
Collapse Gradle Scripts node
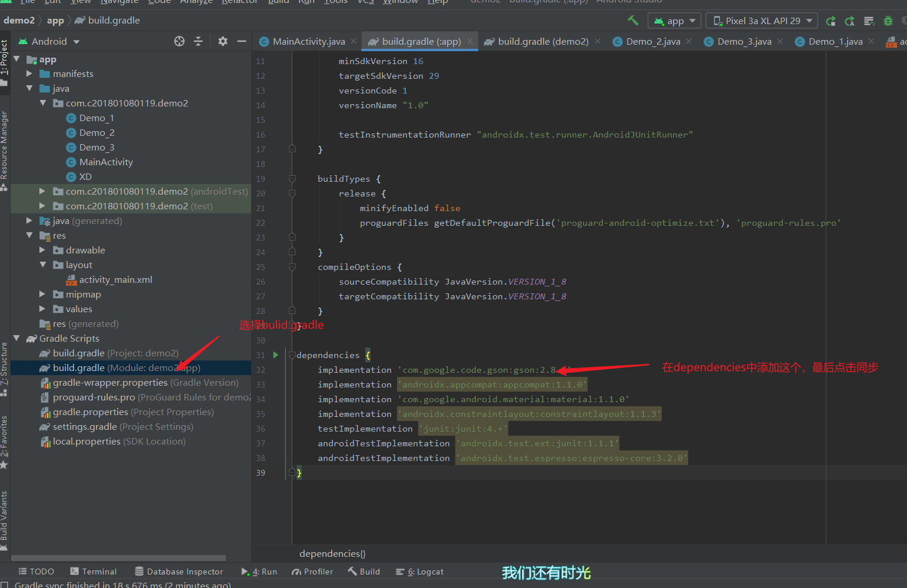coord(16,338)
